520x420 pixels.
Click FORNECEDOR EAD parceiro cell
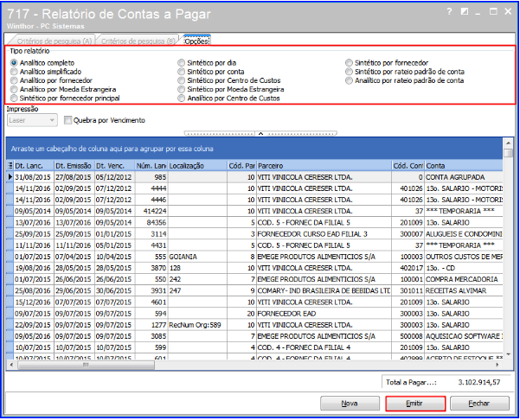click(x=324, y=314)
